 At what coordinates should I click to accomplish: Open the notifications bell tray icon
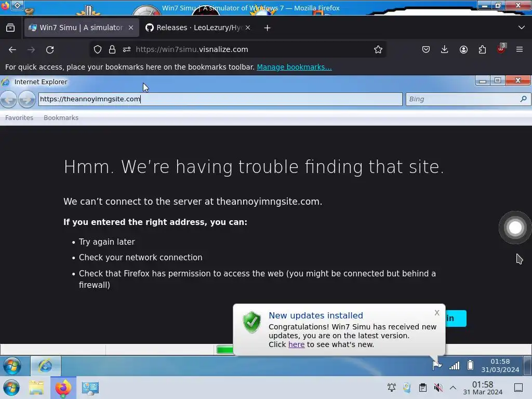[x=392, y=388]
